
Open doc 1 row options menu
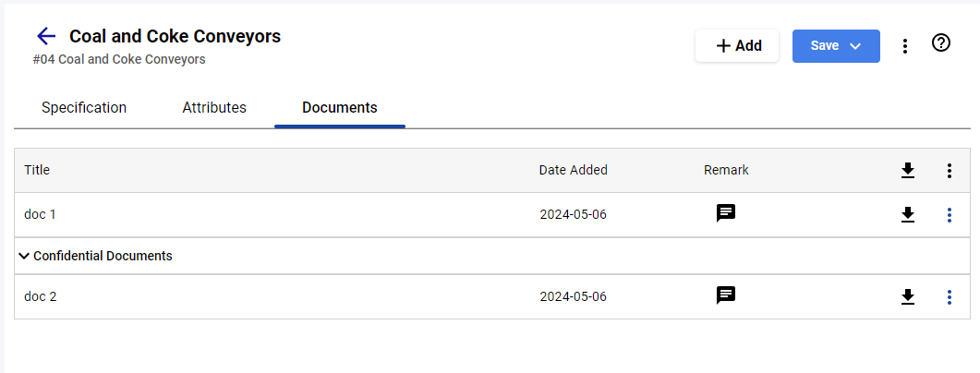[949, 215]
